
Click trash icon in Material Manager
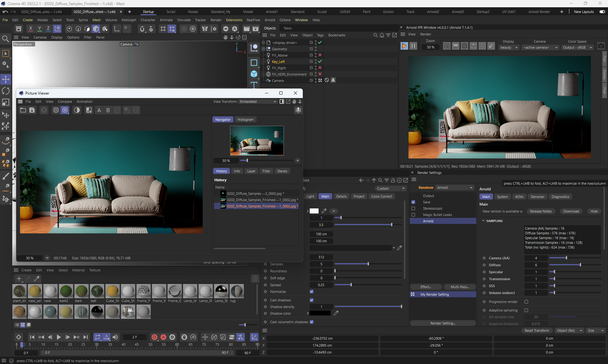[x=255, y=279]
